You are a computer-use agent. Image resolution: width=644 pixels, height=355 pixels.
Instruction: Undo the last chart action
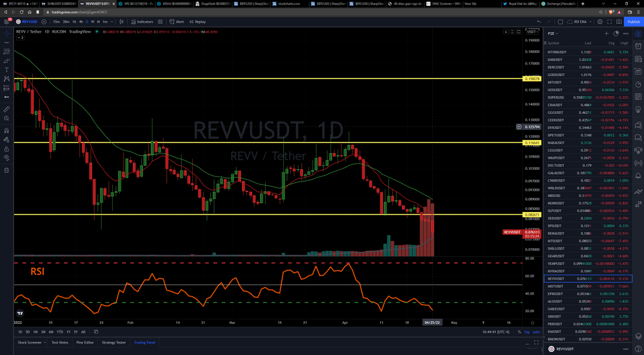(x=539, y=21)
